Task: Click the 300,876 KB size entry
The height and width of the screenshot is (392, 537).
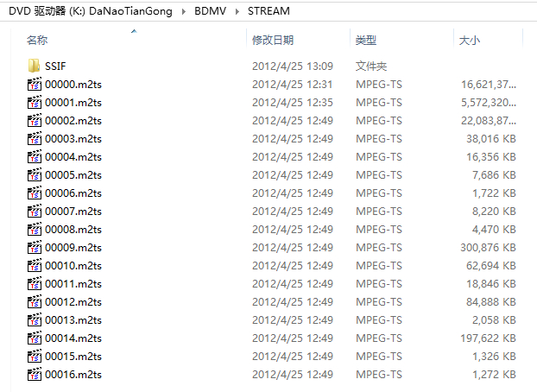Action: point(488,247)
